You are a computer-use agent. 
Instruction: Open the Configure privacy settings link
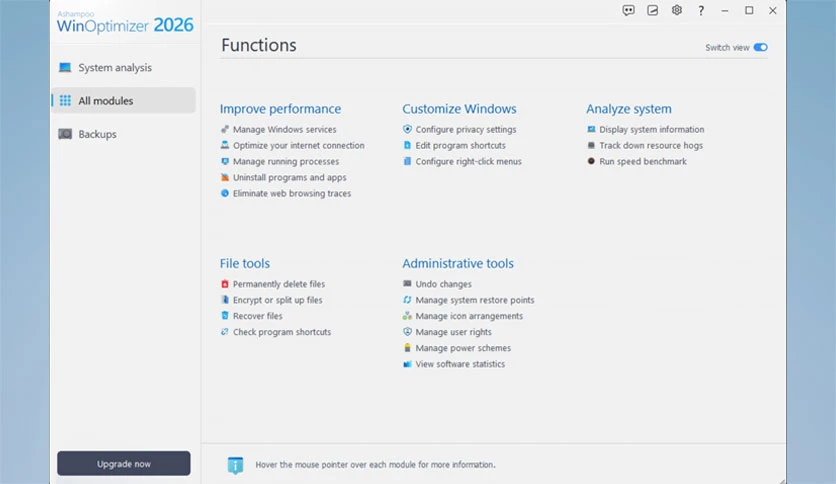pyautogui.click(x=466, y=130)
